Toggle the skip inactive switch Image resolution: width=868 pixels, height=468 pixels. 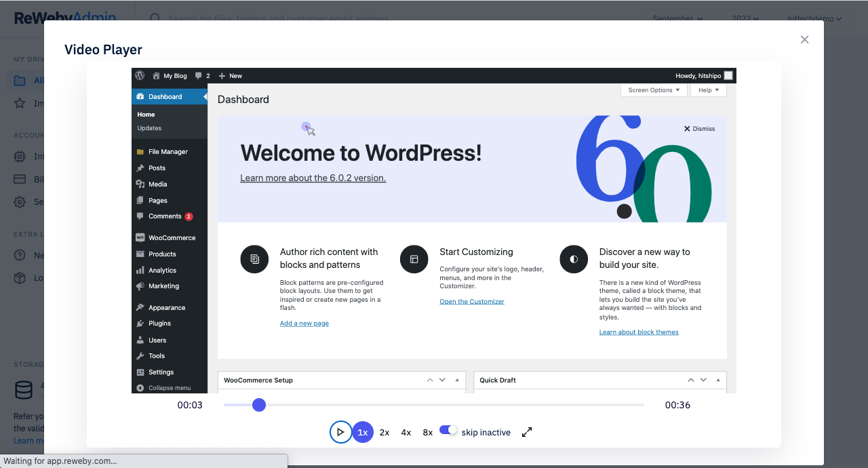coord(448,430)
